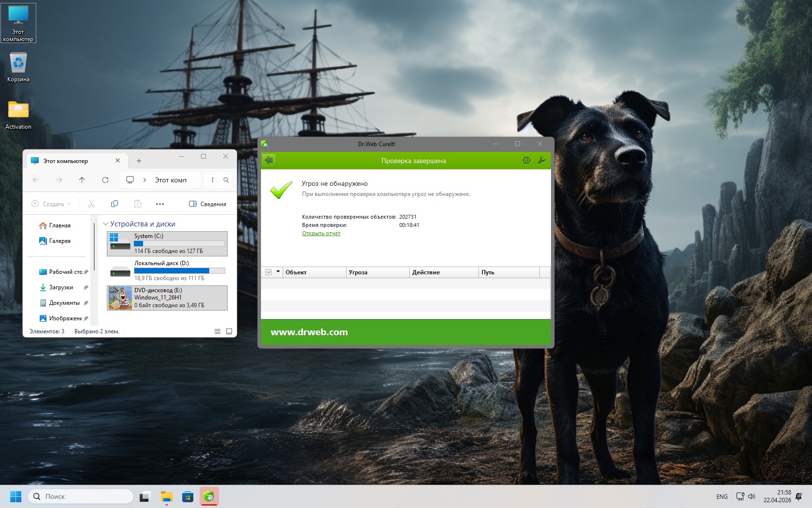Viewport: 812px width, 508px height.
Task: Click the Cut scissors icon in Explorer
Action: (91, 204)
